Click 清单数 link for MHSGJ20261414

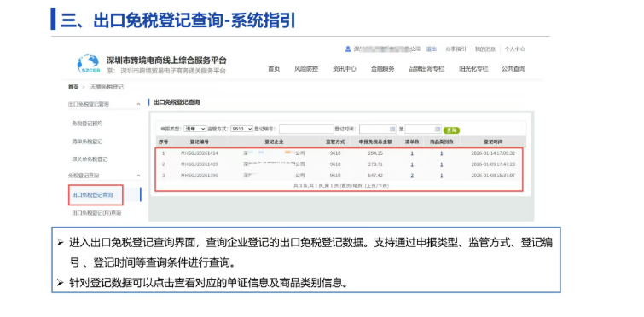tap(412, 153)
